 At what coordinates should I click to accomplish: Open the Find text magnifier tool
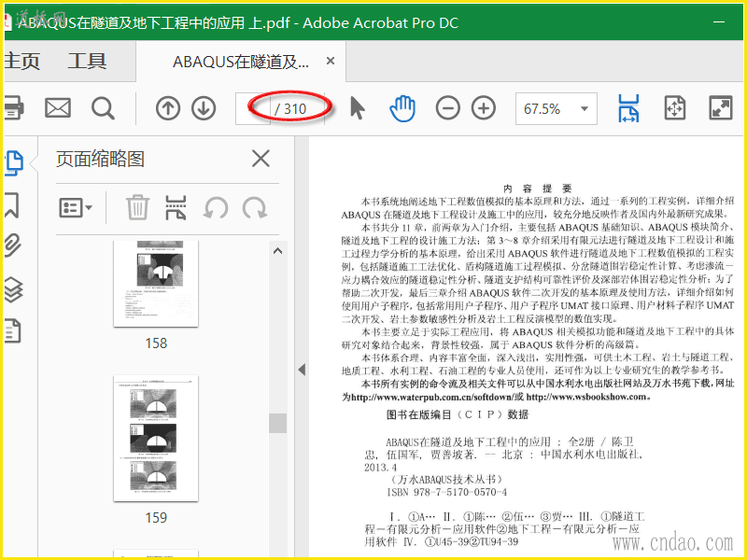tap(103, 108)
